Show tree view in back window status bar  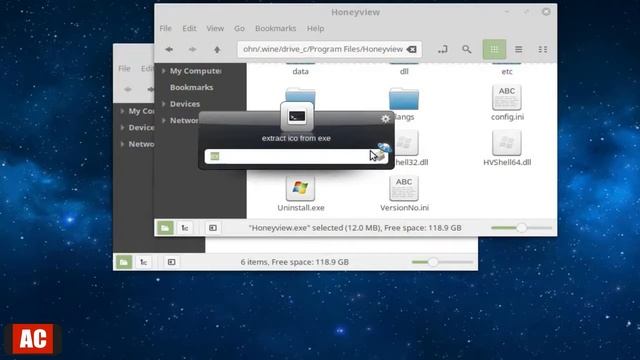pyautogui.click(x=143, y=262)
